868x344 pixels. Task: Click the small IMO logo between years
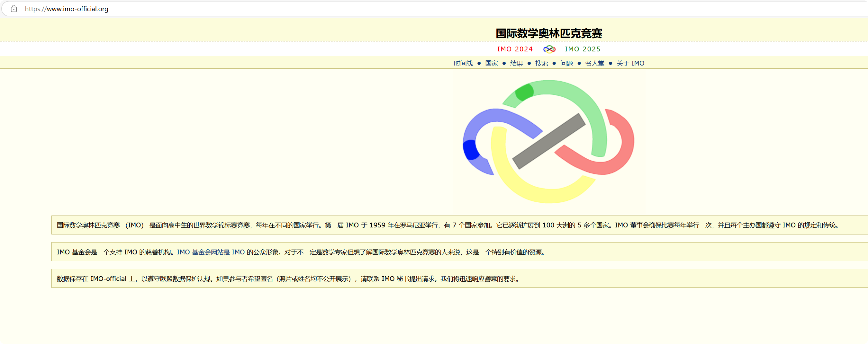[549, 49]
